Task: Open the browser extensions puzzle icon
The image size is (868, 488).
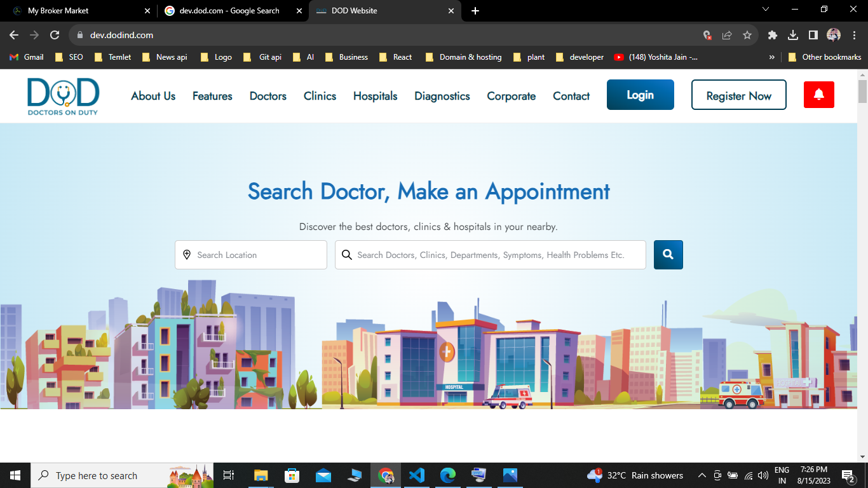Action: pyautogui.click(x=772, y=36)
